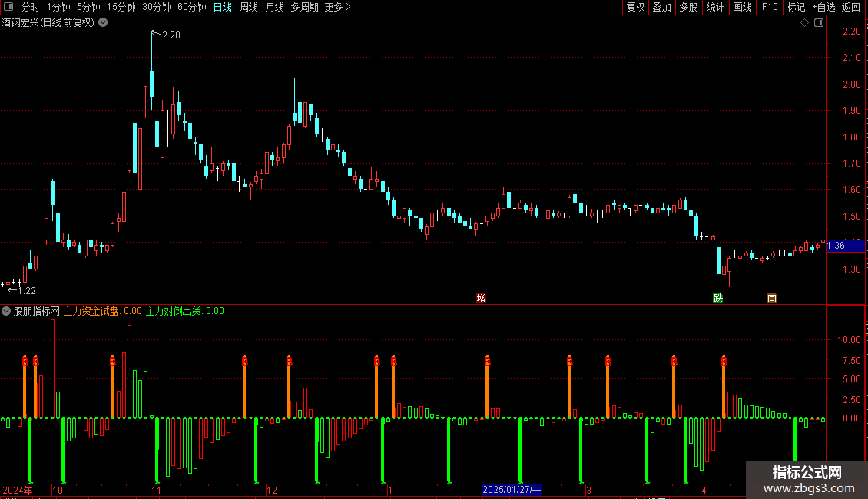
Task: Click the orange 回 marker below the candles
Action: [x=772, y=298]
